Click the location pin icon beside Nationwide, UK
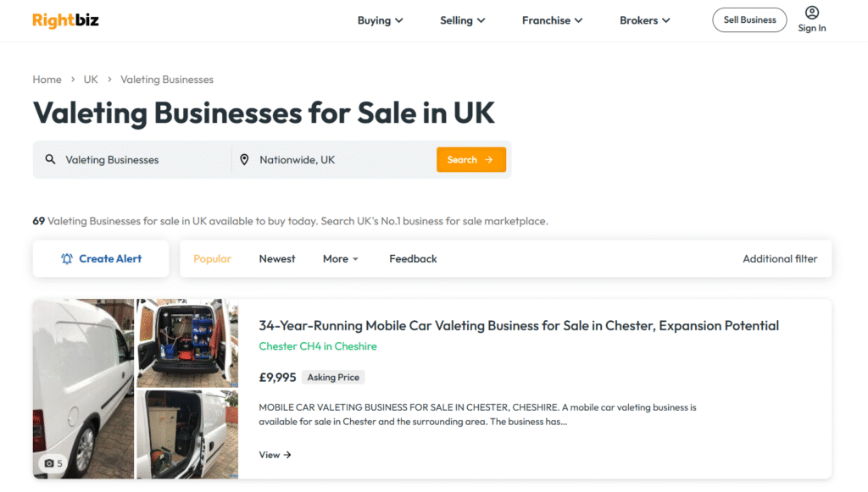Image resolution: width=868 pixels, height=492 pixels. tap(244, 159)
